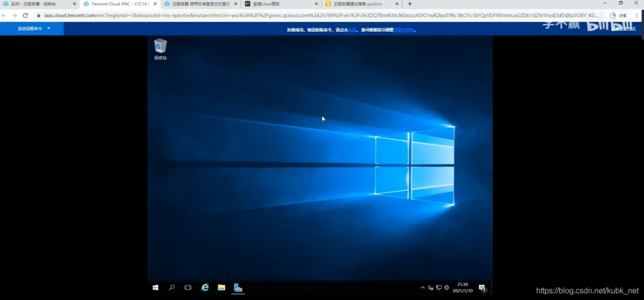Click the 此处 paste-command link in the banner
The height and width of the screenshot is (300, 644).
coord(351,30)
